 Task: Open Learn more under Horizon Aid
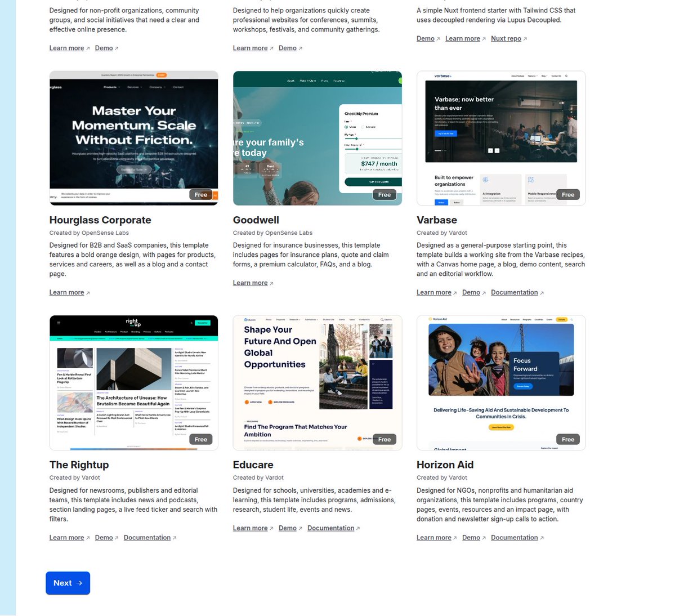point(434,538)
